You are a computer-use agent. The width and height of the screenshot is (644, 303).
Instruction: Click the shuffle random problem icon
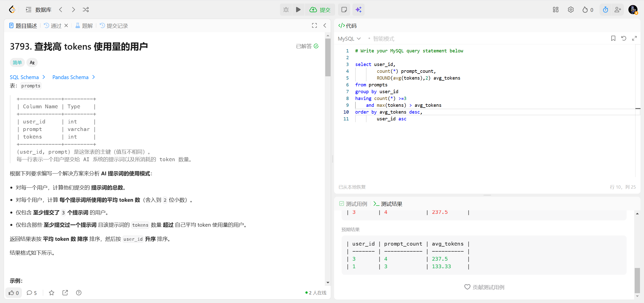(x=86, y=10)
